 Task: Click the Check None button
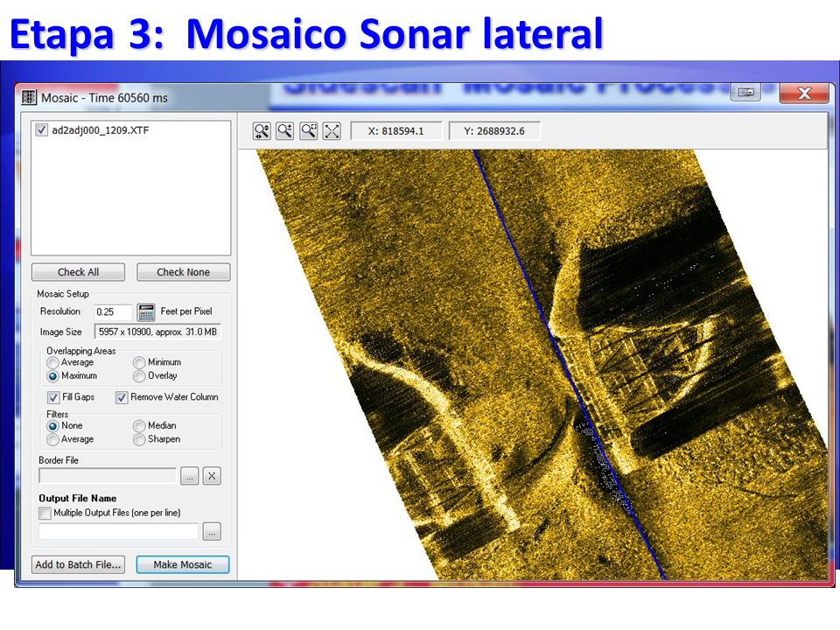[183, 272]
